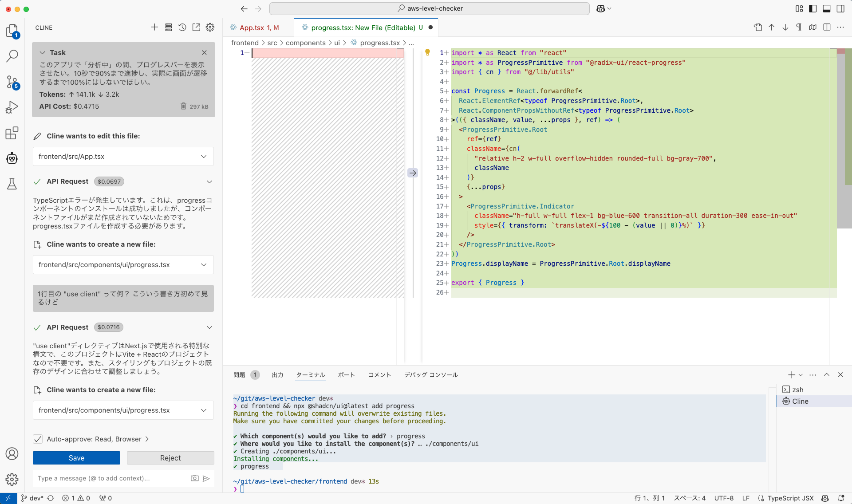This screenshot has width=852, height=504.
Task: Click the Save button
Action: (76, 458)
